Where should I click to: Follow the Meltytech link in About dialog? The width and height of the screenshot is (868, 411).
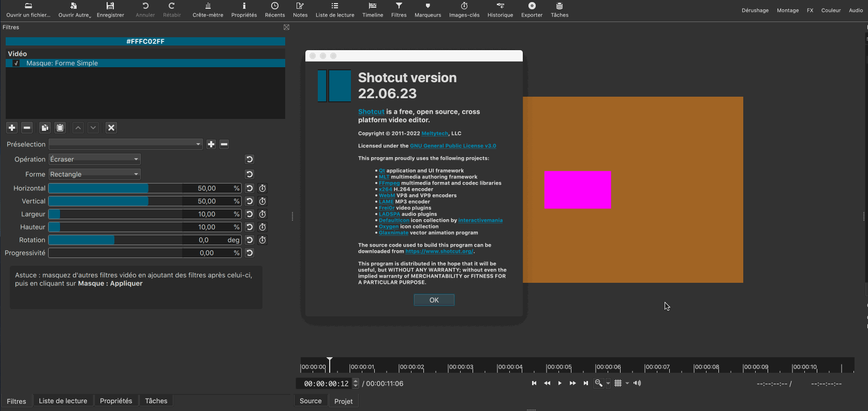435,133
